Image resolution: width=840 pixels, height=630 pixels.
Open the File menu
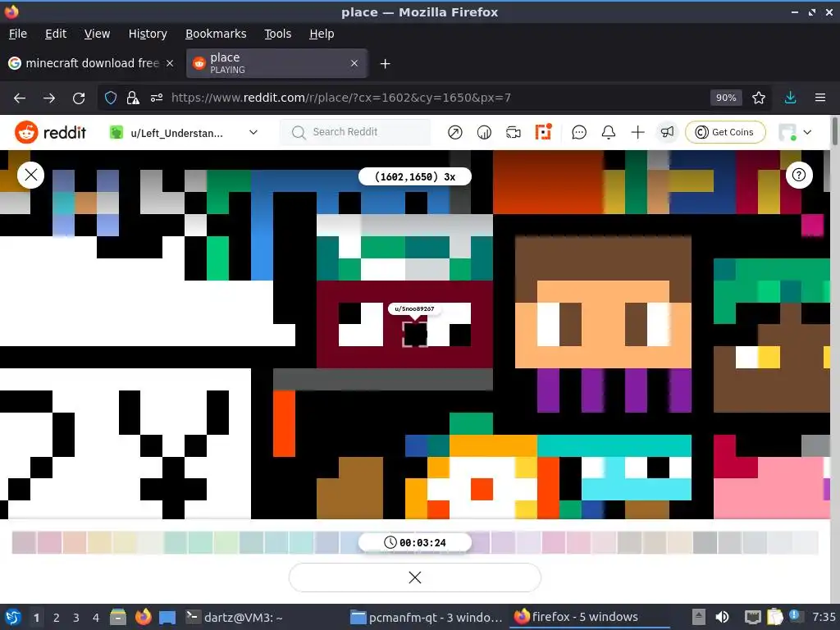(18, 34)
